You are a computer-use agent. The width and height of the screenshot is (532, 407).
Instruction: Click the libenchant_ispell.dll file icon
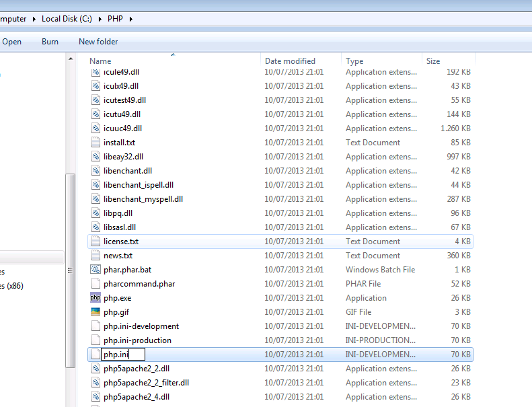96,185
